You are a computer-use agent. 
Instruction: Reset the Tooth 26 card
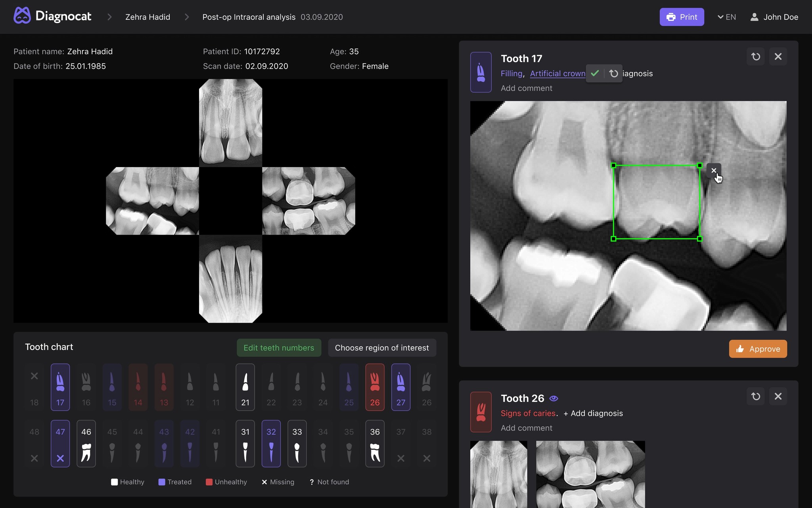pos(756,396)
